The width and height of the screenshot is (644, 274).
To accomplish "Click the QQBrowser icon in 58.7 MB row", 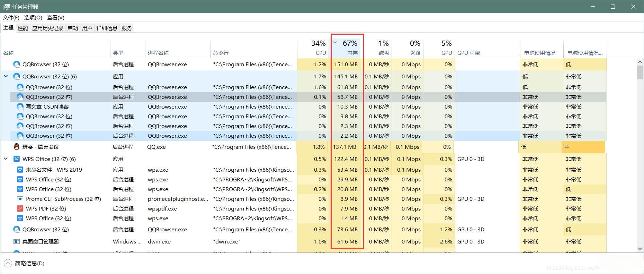I will click(x=20, y=97).
